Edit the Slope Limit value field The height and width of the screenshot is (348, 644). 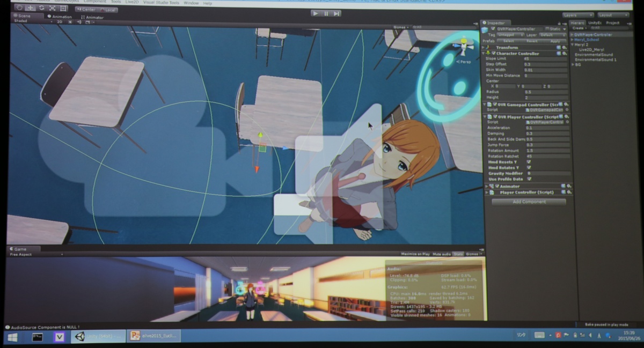[545, 58]
